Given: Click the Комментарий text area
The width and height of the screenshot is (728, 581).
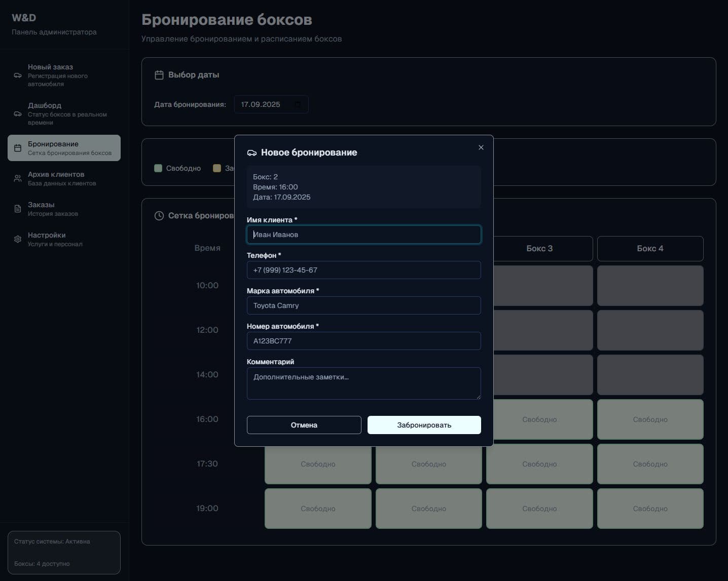Looking at the screenshot, I should 363,383.
